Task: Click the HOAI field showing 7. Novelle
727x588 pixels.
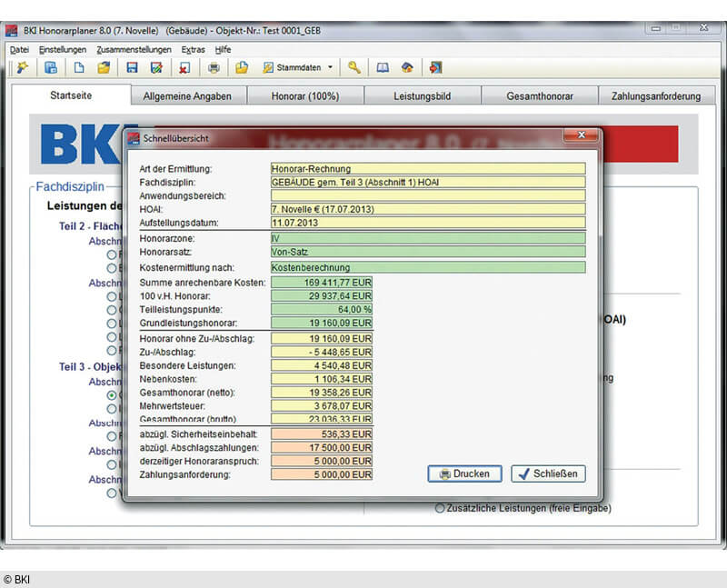Action: tap(428, 209)
